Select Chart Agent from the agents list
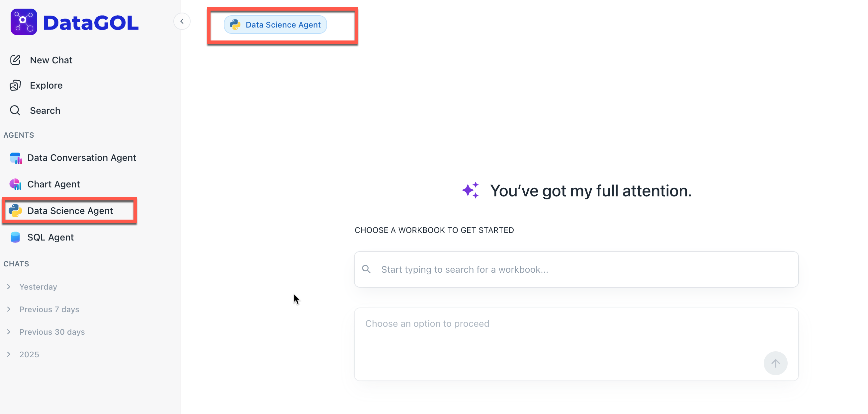This screenshot has height=414, width=868. click(53, 184)
